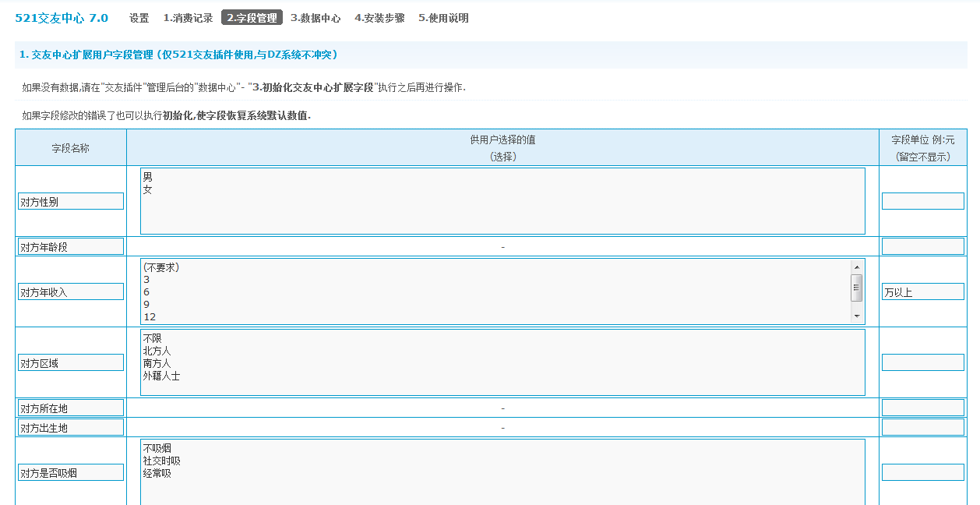
Task: Click the smoking values textarea with 不吸烟
Action: pyautogui.click(x=502, y=472)
